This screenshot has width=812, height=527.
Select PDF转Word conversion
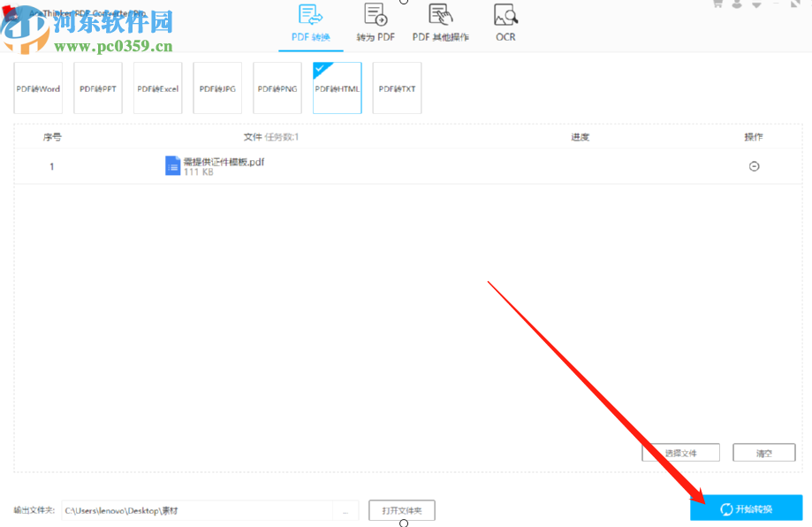[x=38, y=88]
